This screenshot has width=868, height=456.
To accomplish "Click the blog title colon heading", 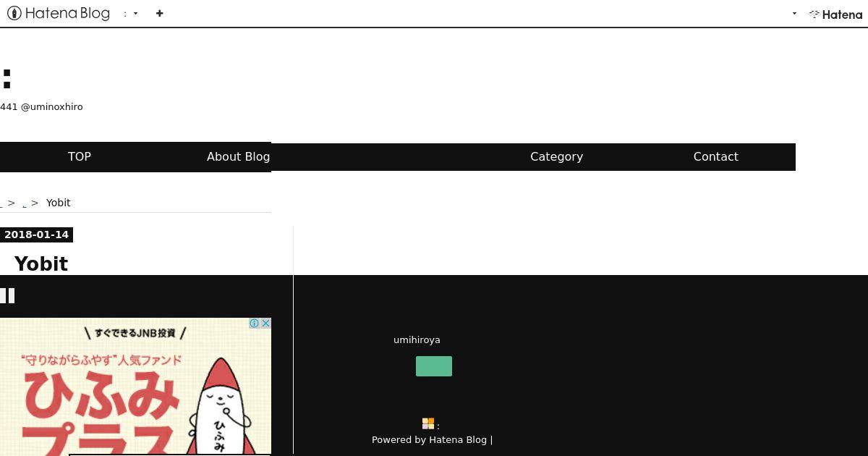I will click(x=7, y=78).
